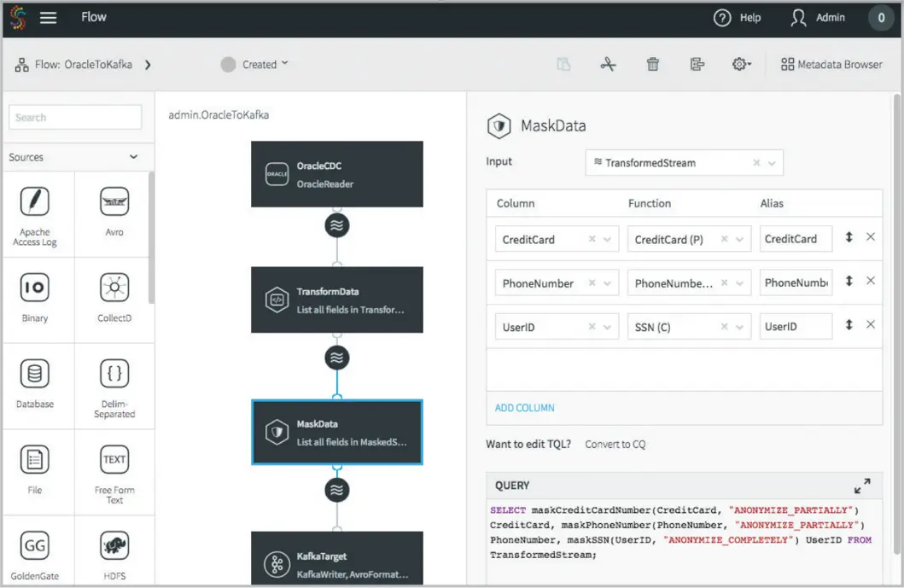The width and height of the screenshot is (904, 588).
Task: Collapse the Sources section
Action: [133, 157]
